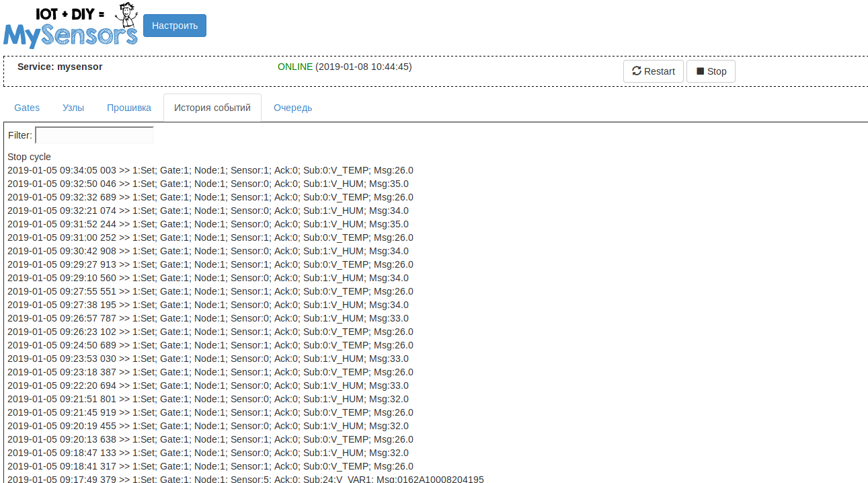This screenshot has width=868, height=483.
Task: Select the 09:29:27 913 log entry
Action: pos(210,264)
